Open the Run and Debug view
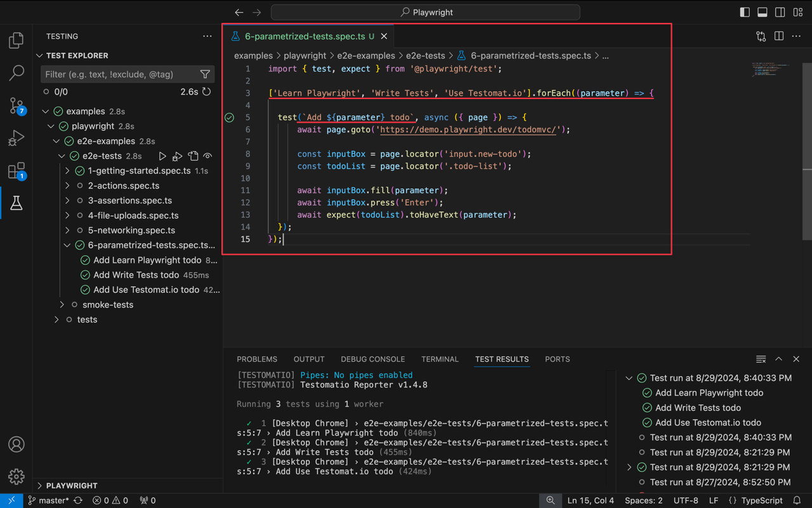Screen dimensions: 812x508 coord(16,138)
